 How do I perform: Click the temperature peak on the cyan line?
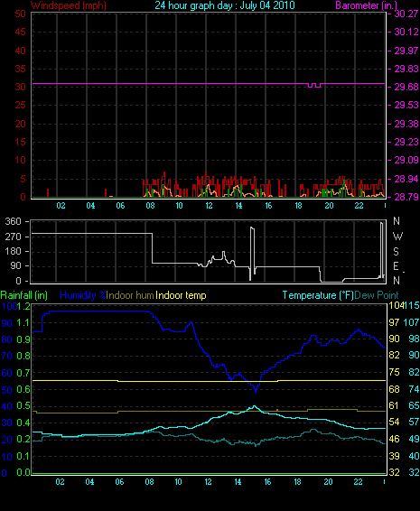click(x=254, y=406)
